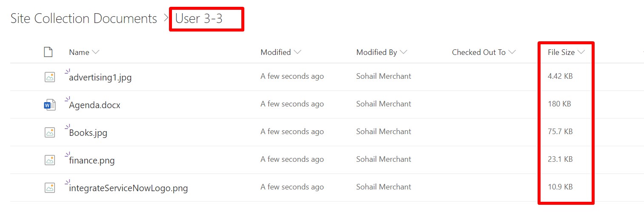The image size is (644, 215).
Task: Open the finance.png file
Action: 92,161
